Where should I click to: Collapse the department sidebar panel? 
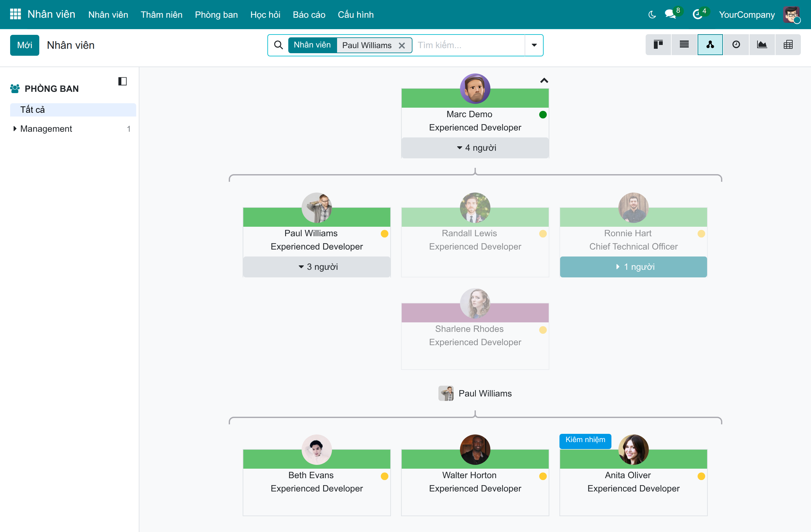tap(122, 81)
